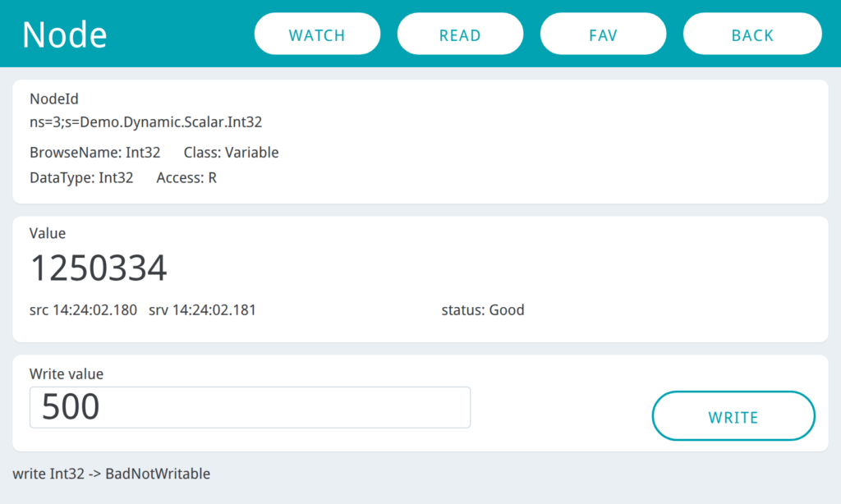Screen dimensions: 841x504
Task: Submit the value with WRITE button
Action: 733,415
